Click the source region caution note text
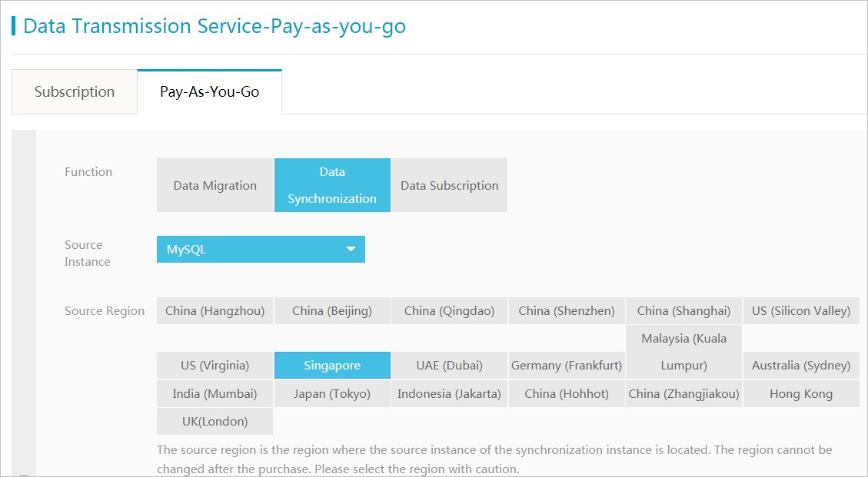Screen dimensions: 868x477 [x=494, y=459]
